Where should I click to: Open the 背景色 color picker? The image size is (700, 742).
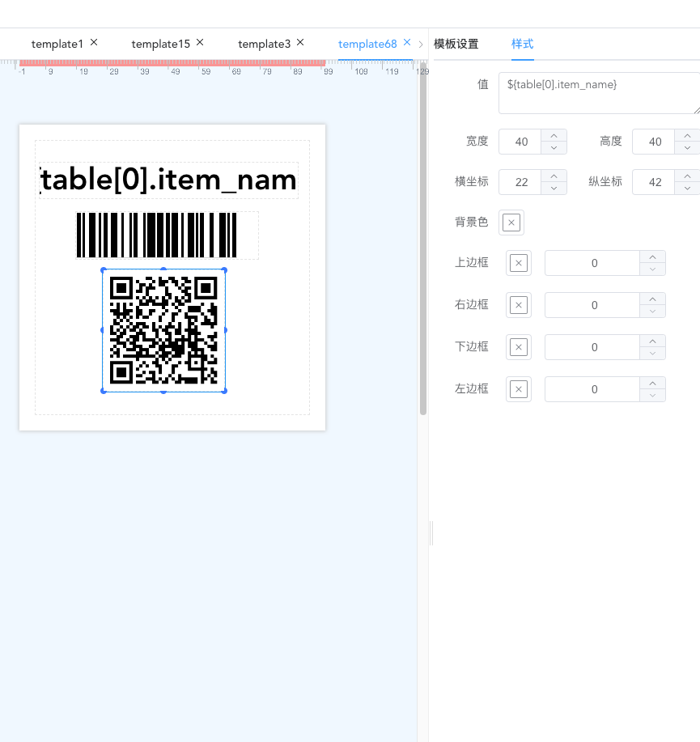pos(511,222)
